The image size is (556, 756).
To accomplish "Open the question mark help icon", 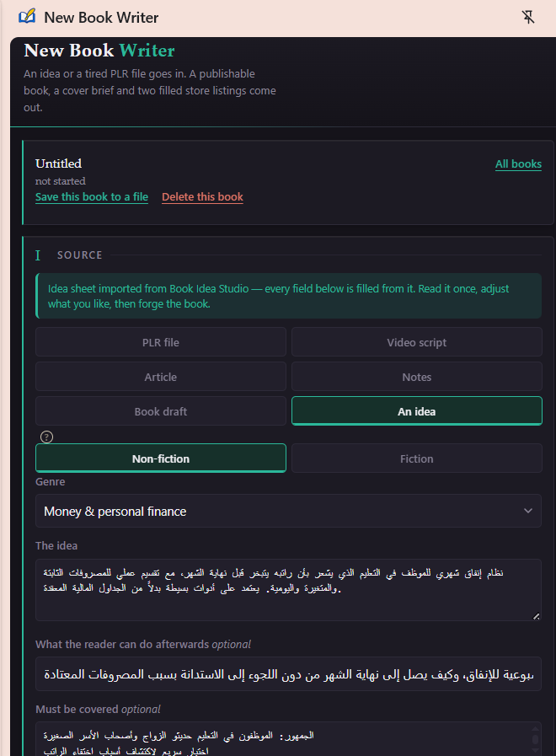I will 46,437.
